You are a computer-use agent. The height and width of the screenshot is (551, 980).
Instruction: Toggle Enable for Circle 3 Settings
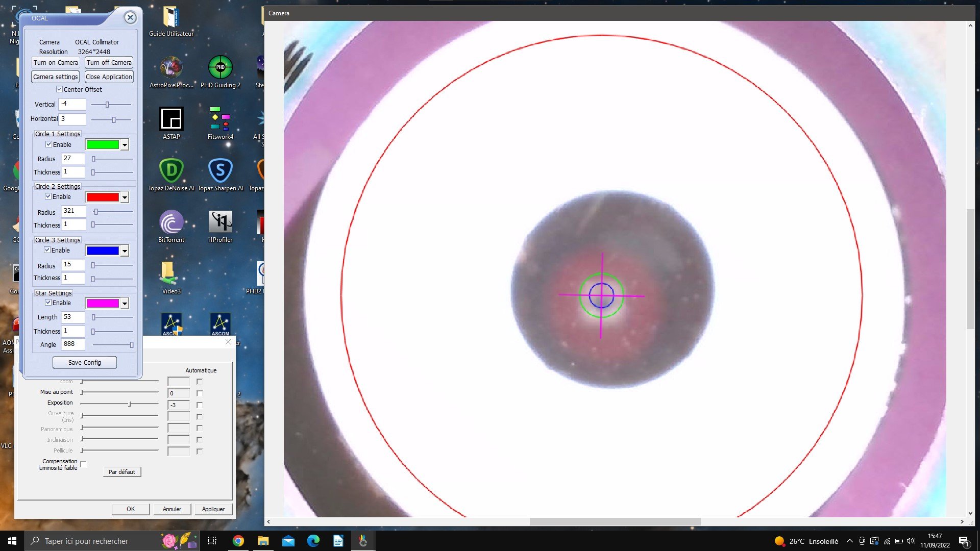[x=47, y=250]
